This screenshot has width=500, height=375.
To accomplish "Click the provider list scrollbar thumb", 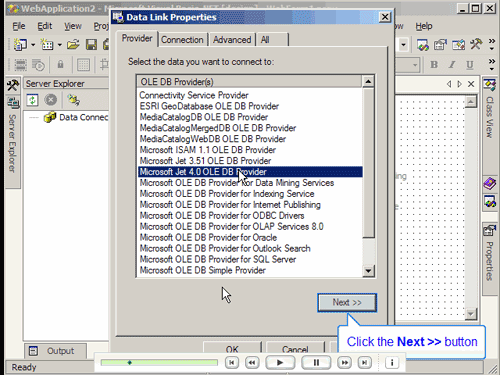I will (368, 163).
